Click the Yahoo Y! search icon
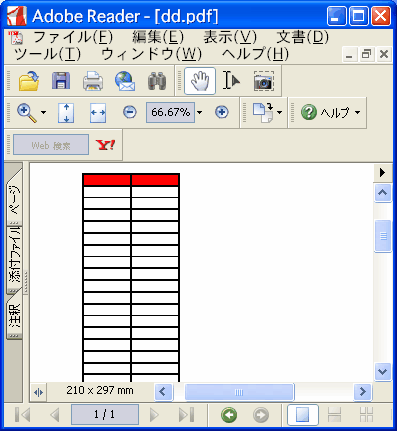This screenshot has height=431, width=397. tap(105, 145)
